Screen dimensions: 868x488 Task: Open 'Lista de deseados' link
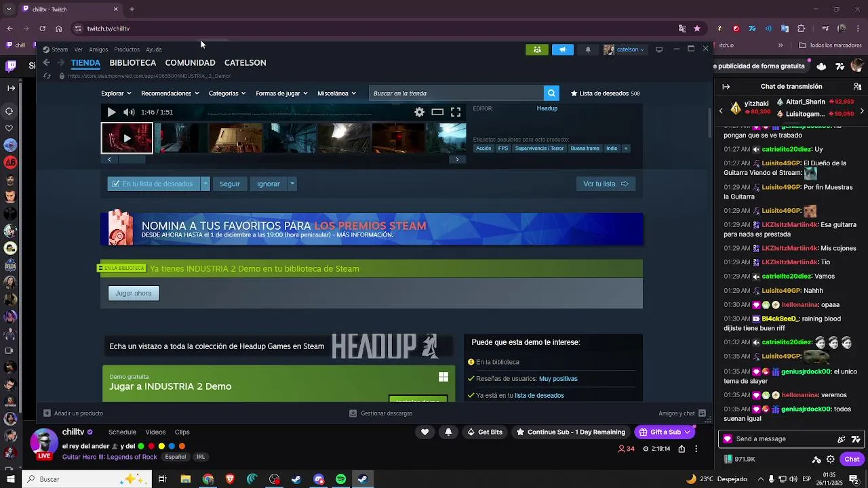(x=606, y=94)
